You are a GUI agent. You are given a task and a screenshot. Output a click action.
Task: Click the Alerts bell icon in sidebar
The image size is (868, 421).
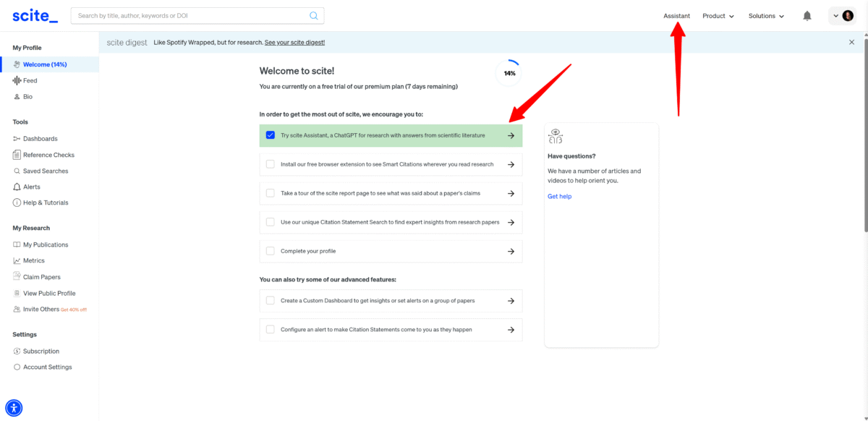(17, 187)
